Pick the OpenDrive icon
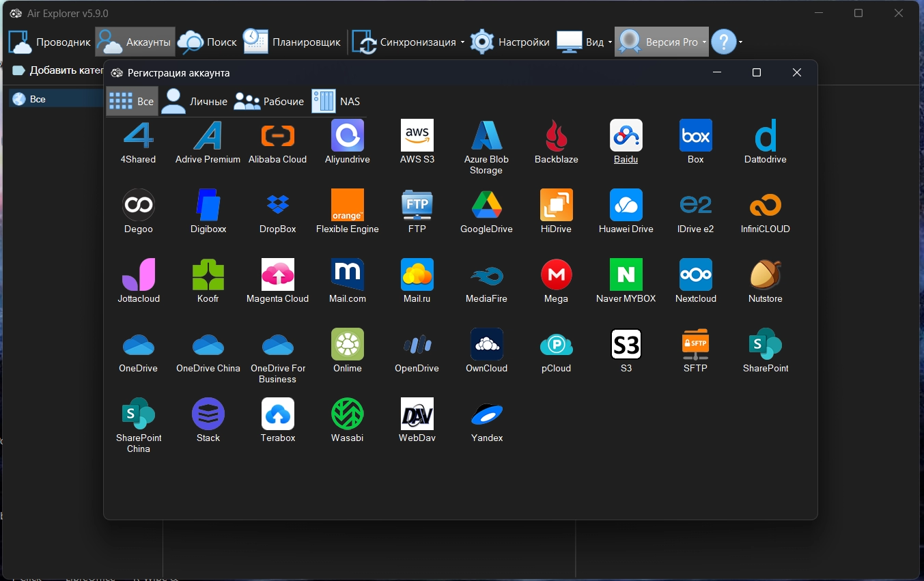 point(417,344)
